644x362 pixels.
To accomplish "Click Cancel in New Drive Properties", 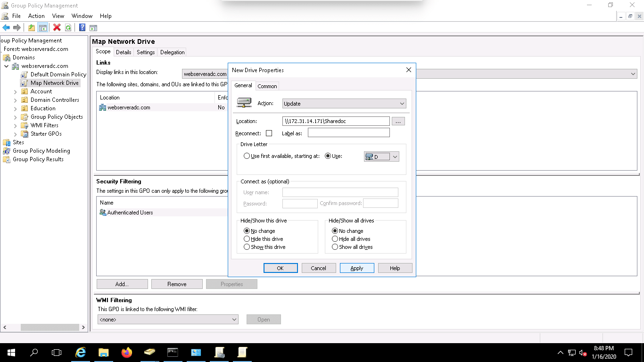I will [x=318, y=268].
